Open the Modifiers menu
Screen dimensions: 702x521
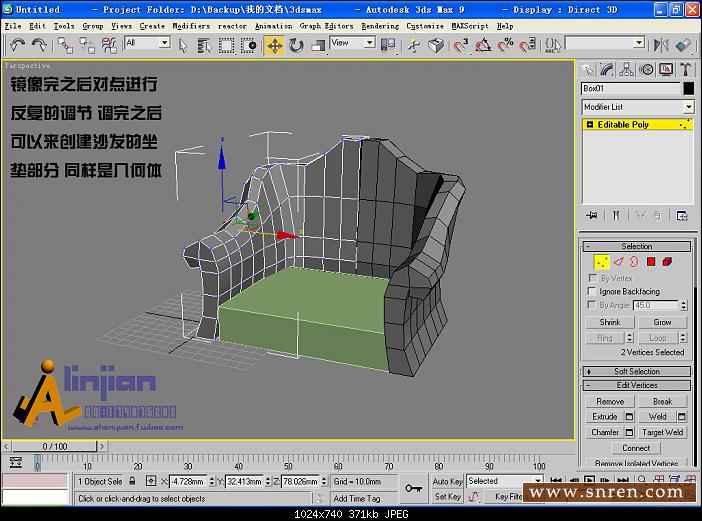(x=191, y=26)
